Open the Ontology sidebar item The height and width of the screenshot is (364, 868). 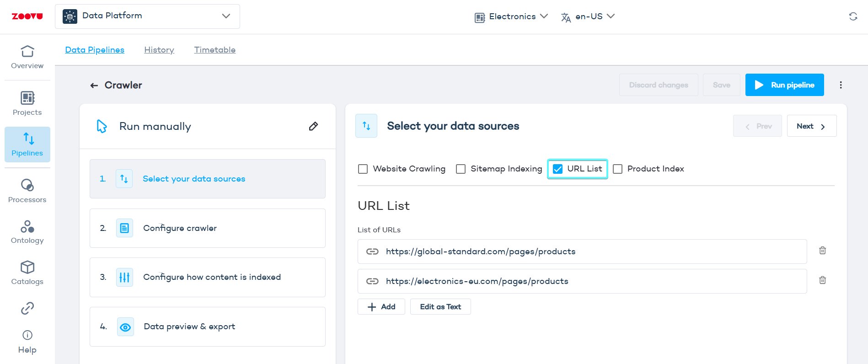pos(27,232)
